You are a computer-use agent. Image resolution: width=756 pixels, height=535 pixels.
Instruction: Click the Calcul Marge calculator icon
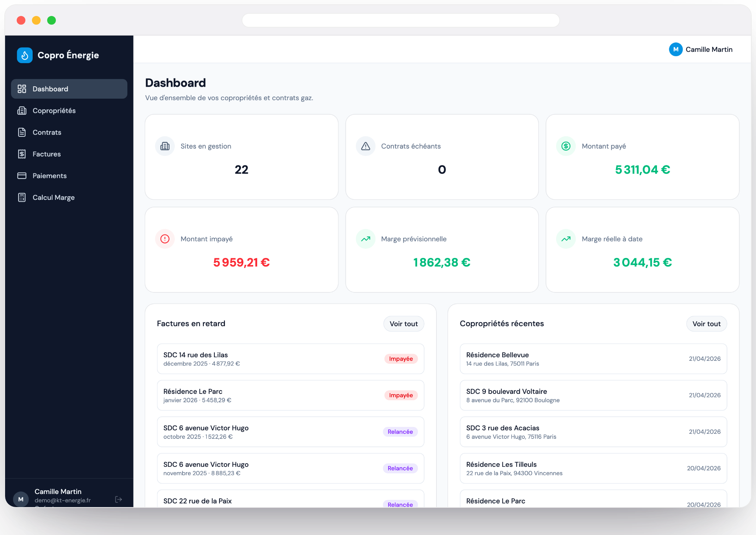(x=22, y=198)
